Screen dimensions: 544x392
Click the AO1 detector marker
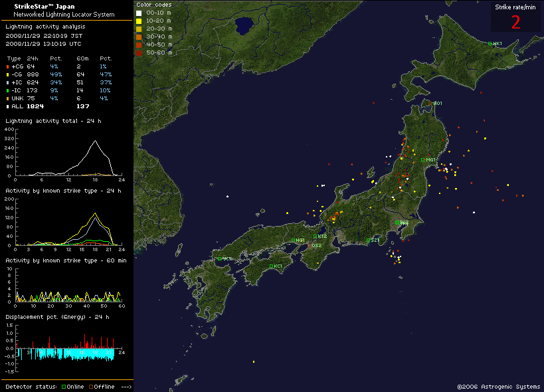point(432,103)
